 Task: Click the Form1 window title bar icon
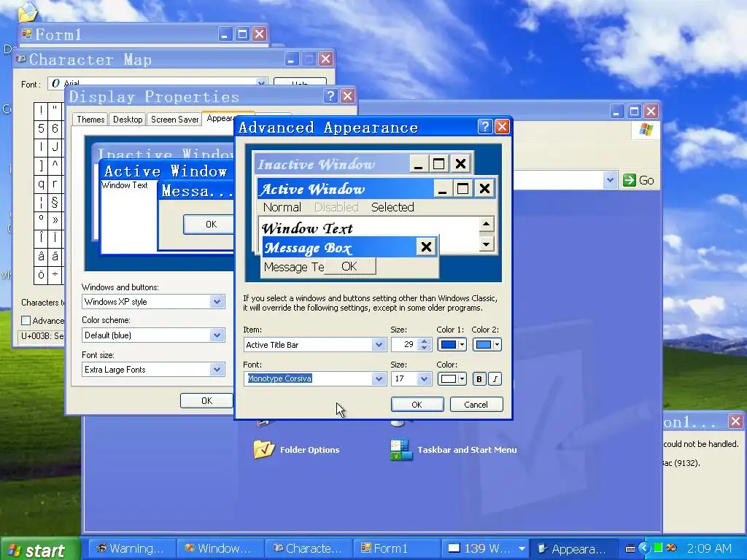[27, 34]
